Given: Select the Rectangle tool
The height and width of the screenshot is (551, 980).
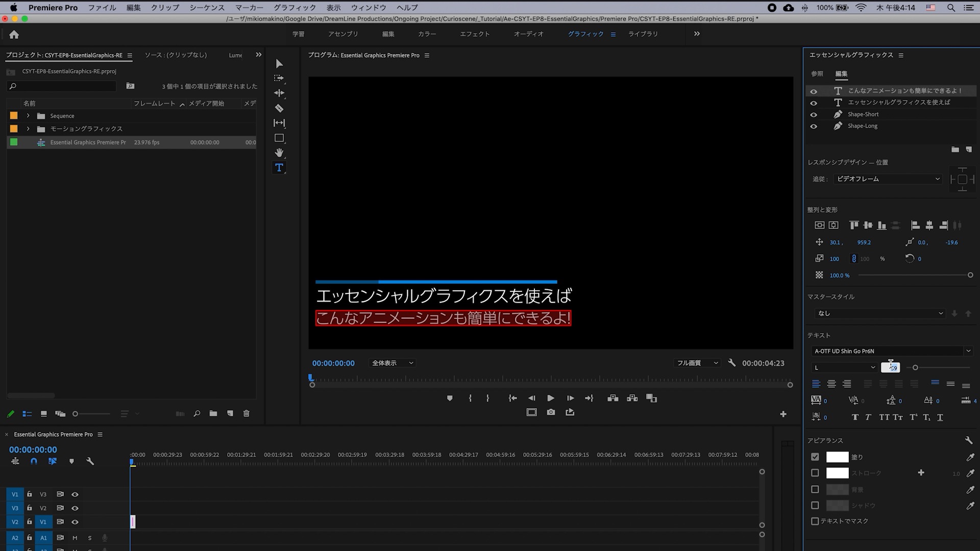Looking at the screenshot, I should pyautogui.click(x=279, y=138).
